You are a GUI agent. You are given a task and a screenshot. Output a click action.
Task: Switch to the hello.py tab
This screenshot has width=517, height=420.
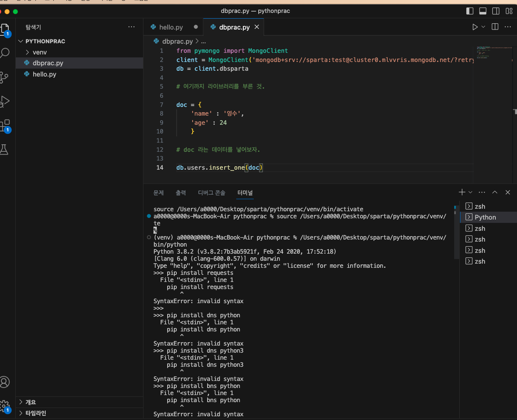click(171, 27)
